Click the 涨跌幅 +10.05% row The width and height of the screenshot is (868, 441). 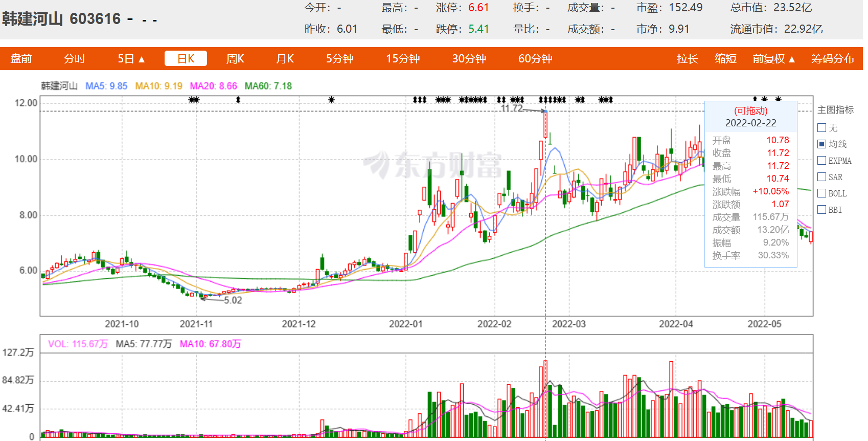click(750, 191)
